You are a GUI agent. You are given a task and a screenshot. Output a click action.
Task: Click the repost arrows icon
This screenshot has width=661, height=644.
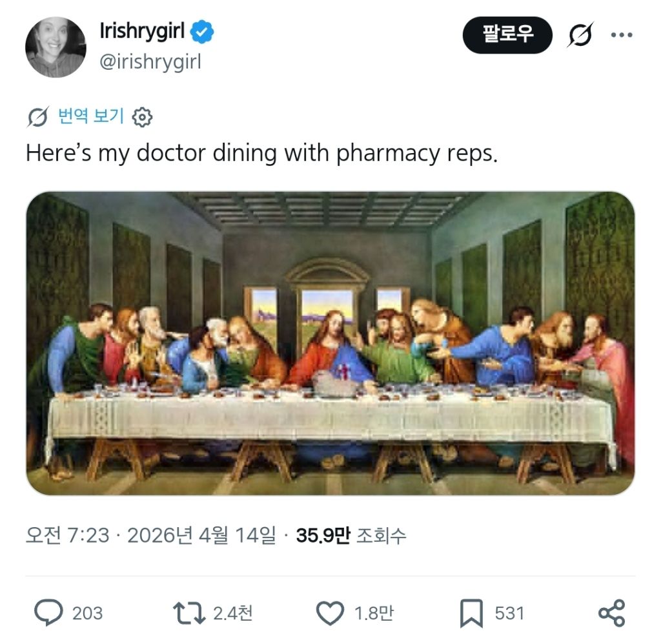click(x=188, y=612)
